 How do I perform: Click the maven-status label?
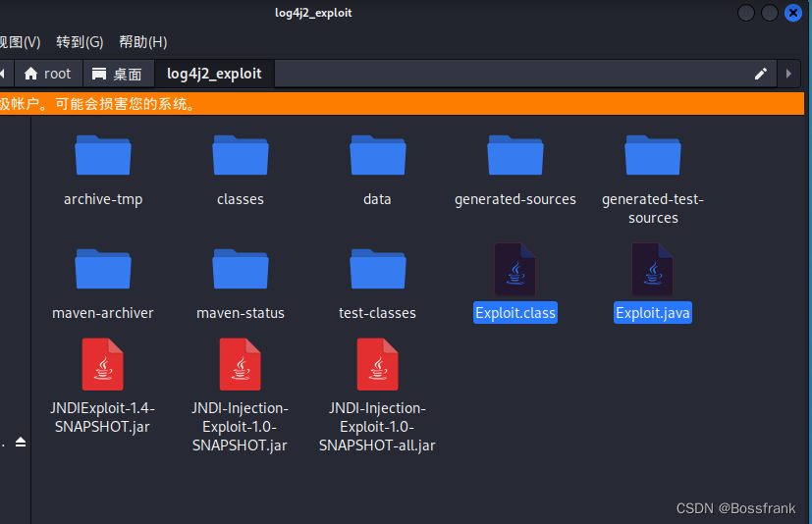[241, 313]
